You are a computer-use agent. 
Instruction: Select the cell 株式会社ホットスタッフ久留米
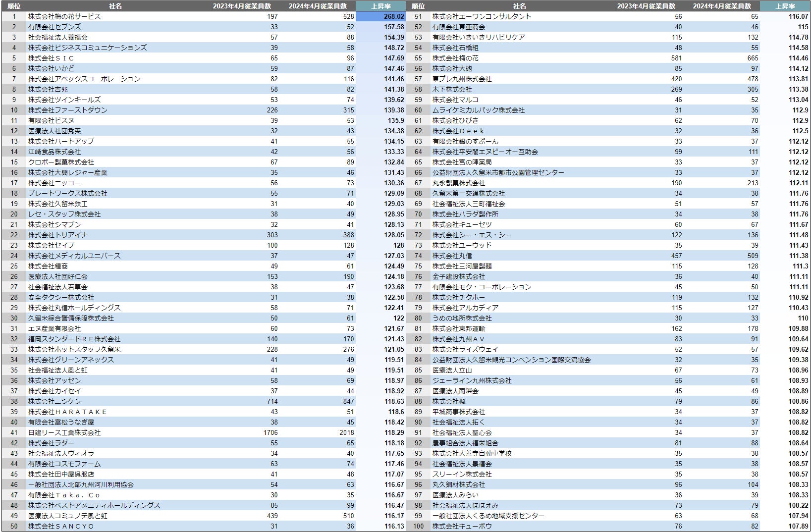[x=74, y=349]
